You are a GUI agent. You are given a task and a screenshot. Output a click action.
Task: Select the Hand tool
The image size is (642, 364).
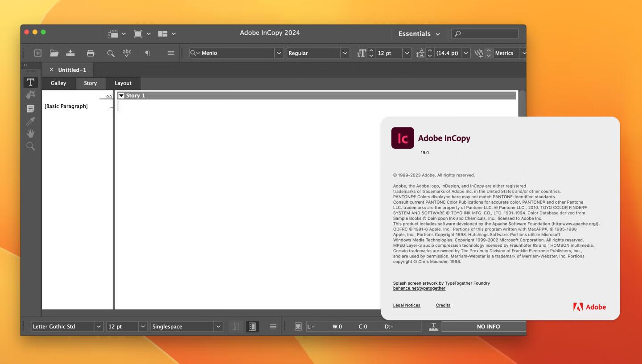[30, 134]
